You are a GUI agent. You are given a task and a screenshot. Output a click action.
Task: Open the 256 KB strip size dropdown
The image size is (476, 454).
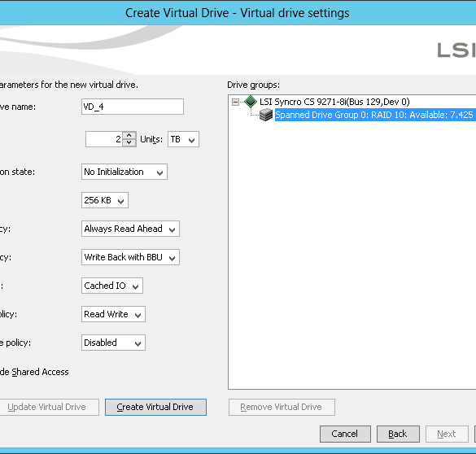pos(105,200)
